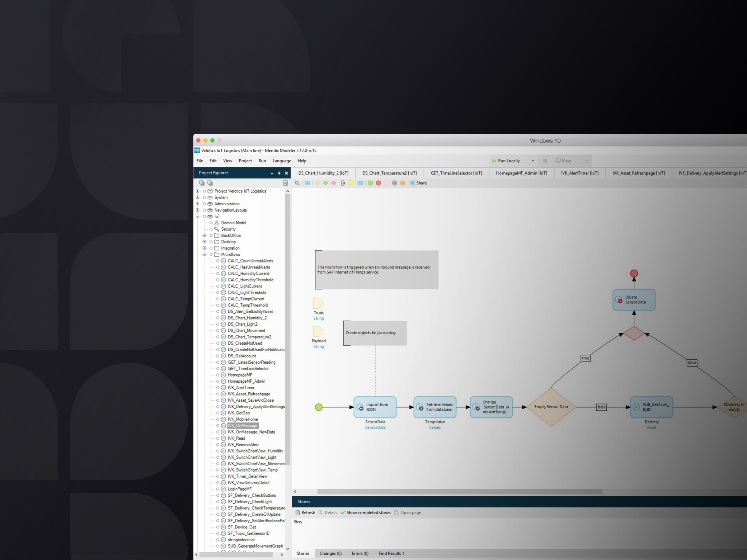Screen dimensions: 747x560
Task: Switch to the DS_Chart_Humidity_2 tab
Action: [323, 173]
